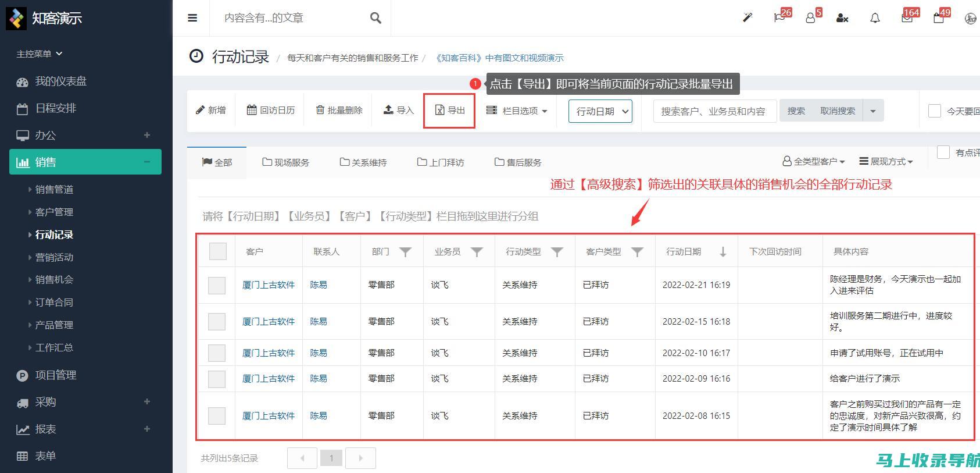This screenshot has height=473, width=980.
Task: Go to next page arrow in pagination
Action: tap(360, 458)
